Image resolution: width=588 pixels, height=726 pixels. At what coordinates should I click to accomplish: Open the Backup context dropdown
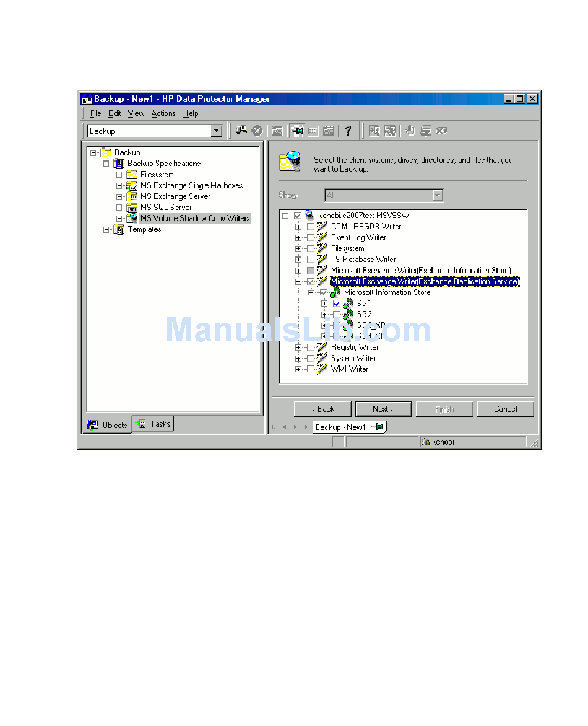216,131
